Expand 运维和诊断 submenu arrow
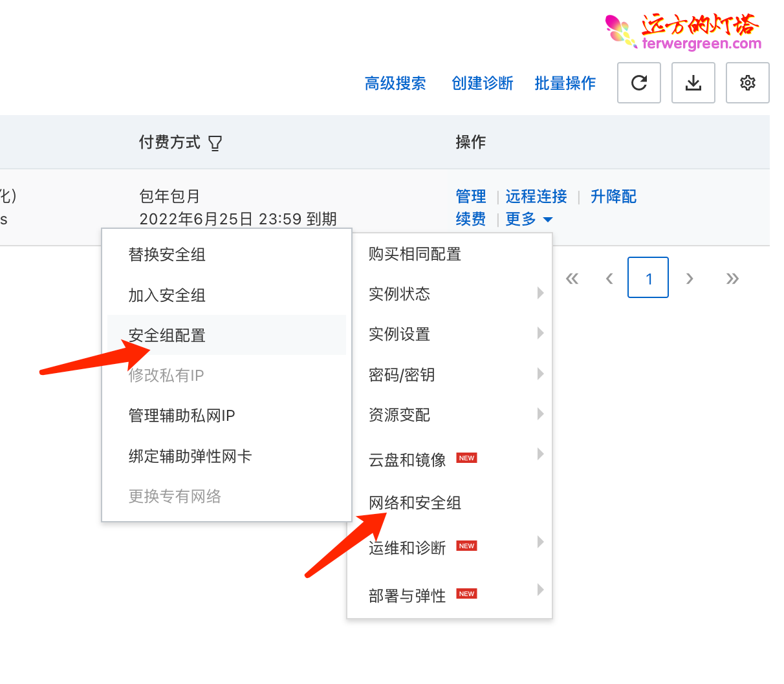784x684 pixels. coord(540,542)
